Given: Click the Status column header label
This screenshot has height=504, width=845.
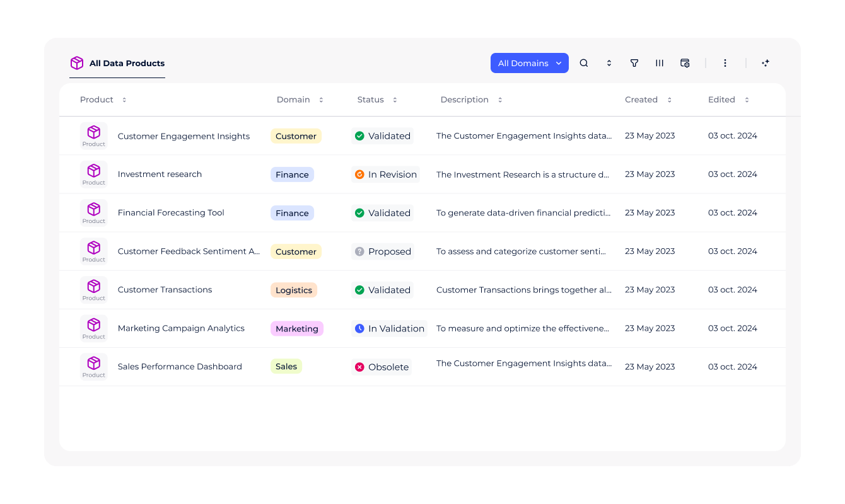Looking at the screenshot, I should [x=370, y=100].
